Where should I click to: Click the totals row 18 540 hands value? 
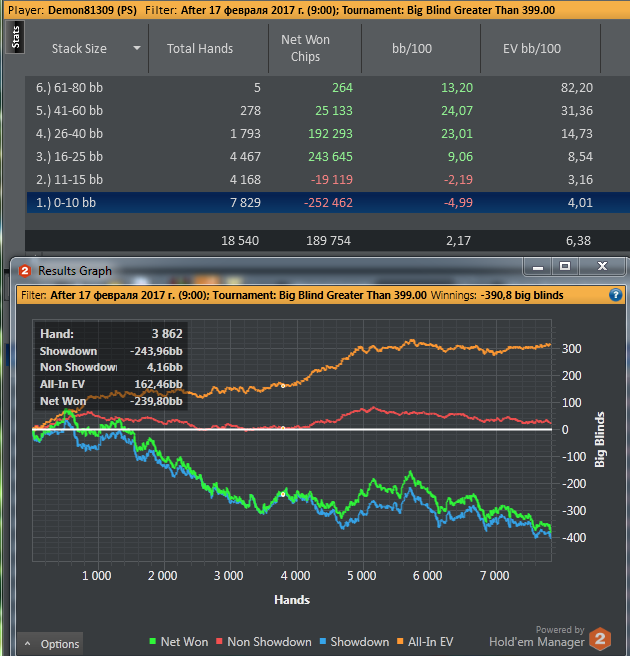coord(240,241)
